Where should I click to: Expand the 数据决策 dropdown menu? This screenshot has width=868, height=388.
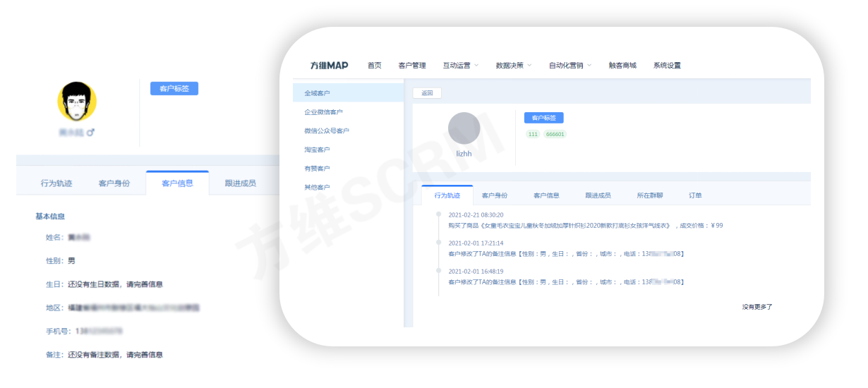point(513,66)
